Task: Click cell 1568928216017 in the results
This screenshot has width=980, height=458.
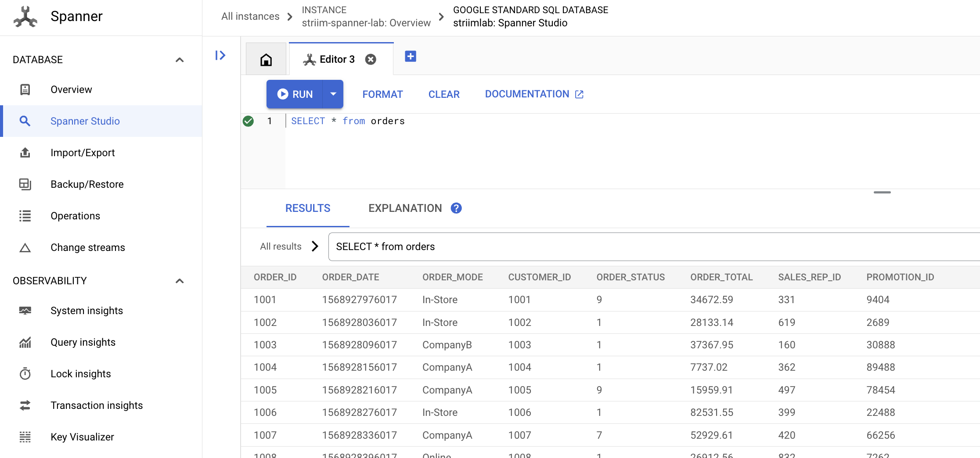Action: (x=359, y=390)
